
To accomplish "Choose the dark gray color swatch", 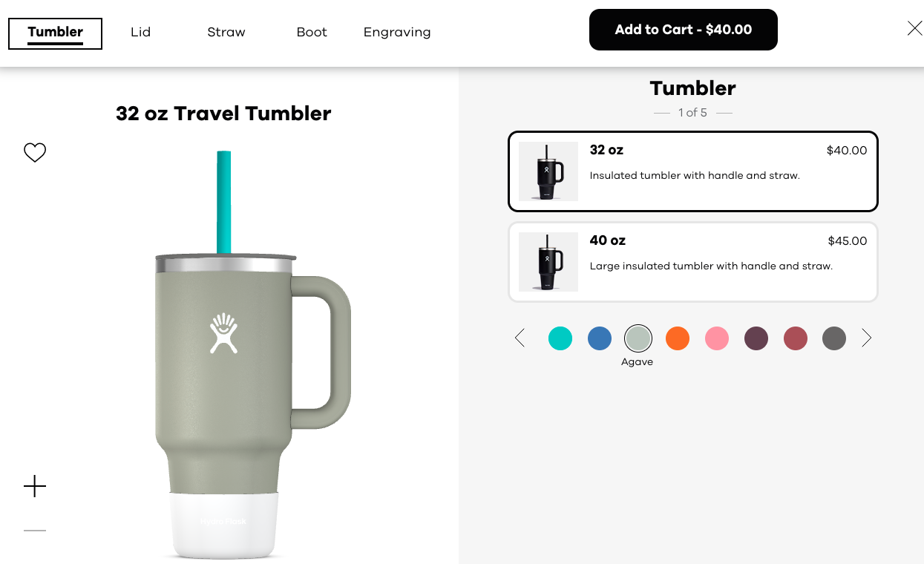I will point(834,338).
